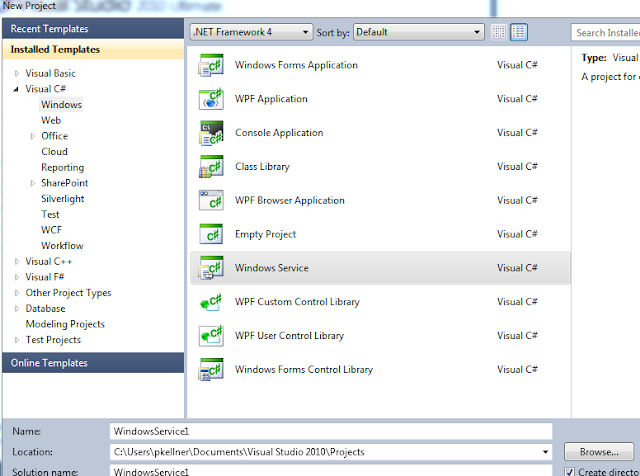Select the Office label in the tree

point(54,136)
